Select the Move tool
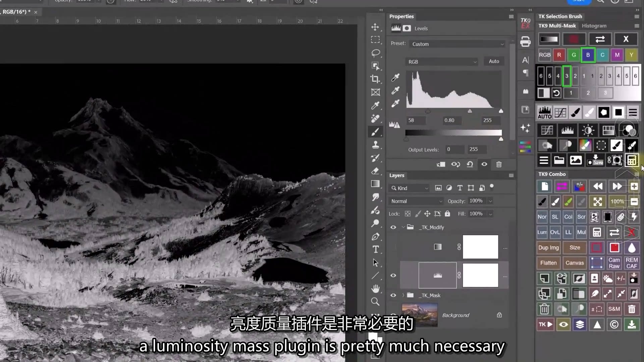644x362 pixels. click(x=375, y=27)
